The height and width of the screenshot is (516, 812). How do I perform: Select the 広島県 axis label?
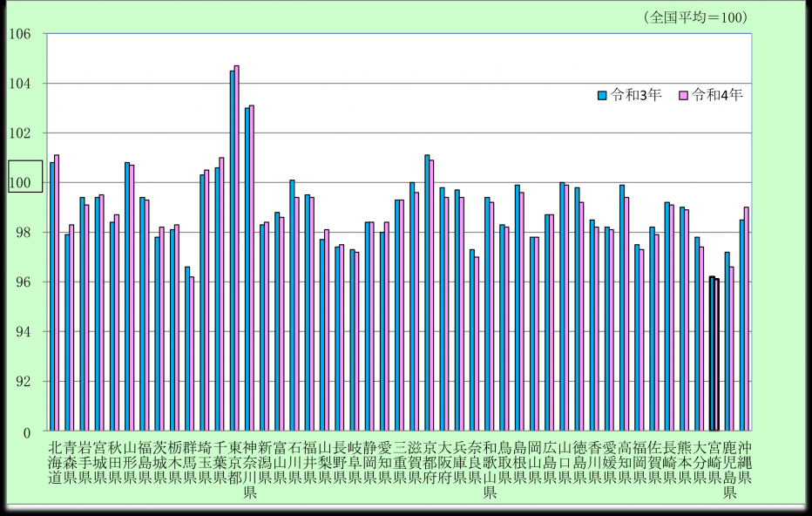551,463
